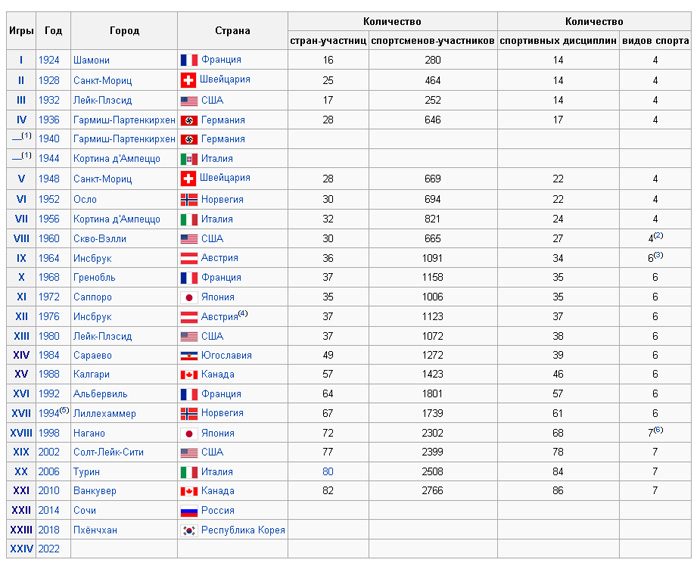Follow the Солт-Лейк-Сити city link
Screen dimensions: 700x569
coord(108,452)
